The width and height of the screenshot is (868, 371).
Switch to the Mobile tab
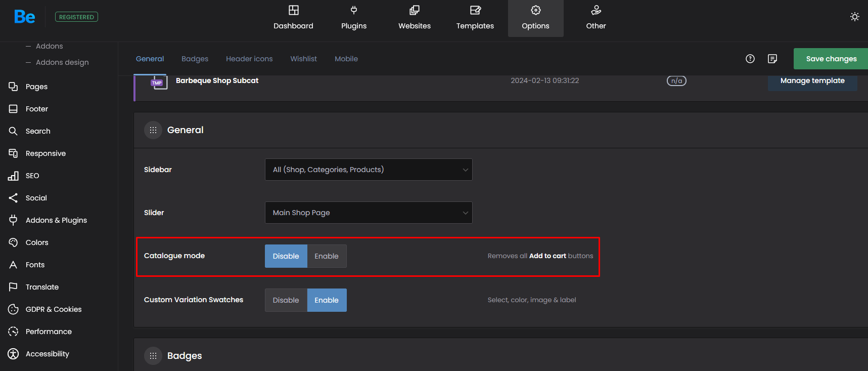[x=346, y=59]
